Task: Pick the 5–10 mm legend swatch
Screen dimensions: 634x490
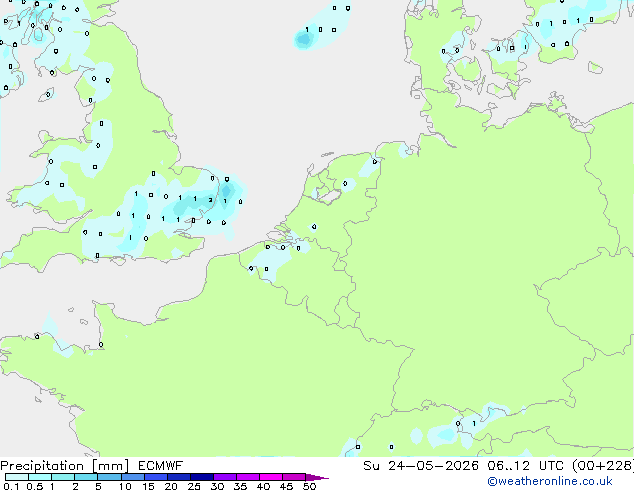Action: [x=109, y=477]
